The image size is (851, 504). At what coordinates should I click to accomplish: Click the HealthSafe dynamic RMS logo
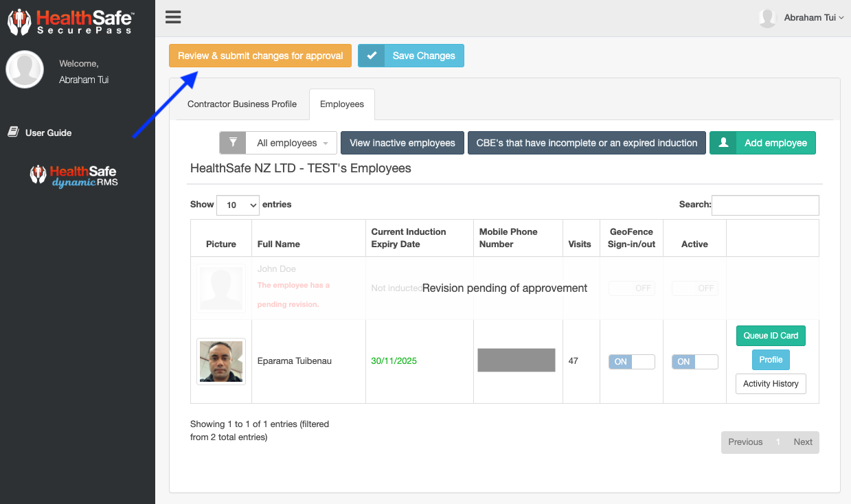click(x=72, y=175)
